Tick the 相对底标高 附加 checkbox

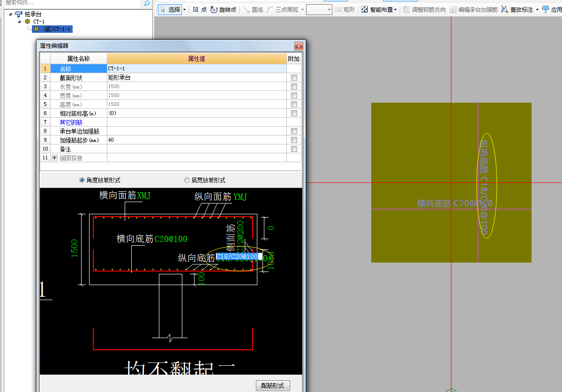tap(294, 113)
